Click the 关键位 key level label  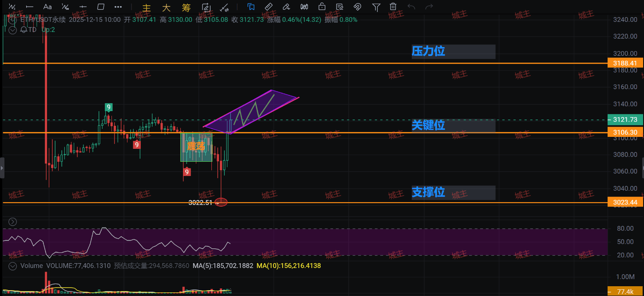coord(428,125)
